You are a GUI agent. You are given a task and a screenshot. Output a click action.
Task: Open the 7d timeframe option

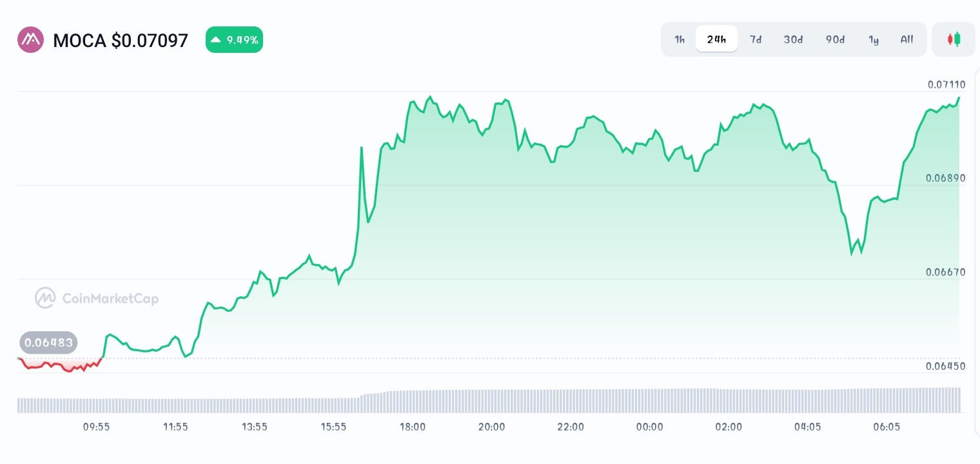pos(756,39)
